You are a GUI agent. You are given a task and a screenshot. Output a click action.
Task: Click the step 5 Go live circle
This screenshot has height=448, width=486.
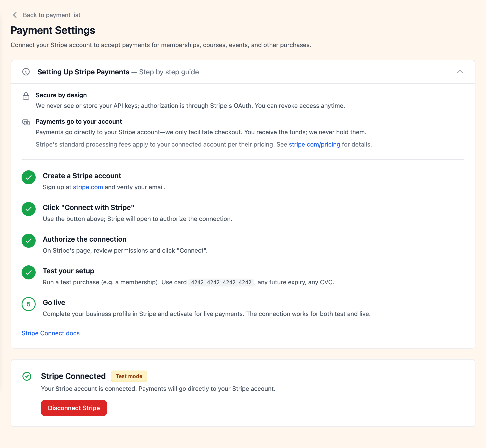tap(29, 304)
